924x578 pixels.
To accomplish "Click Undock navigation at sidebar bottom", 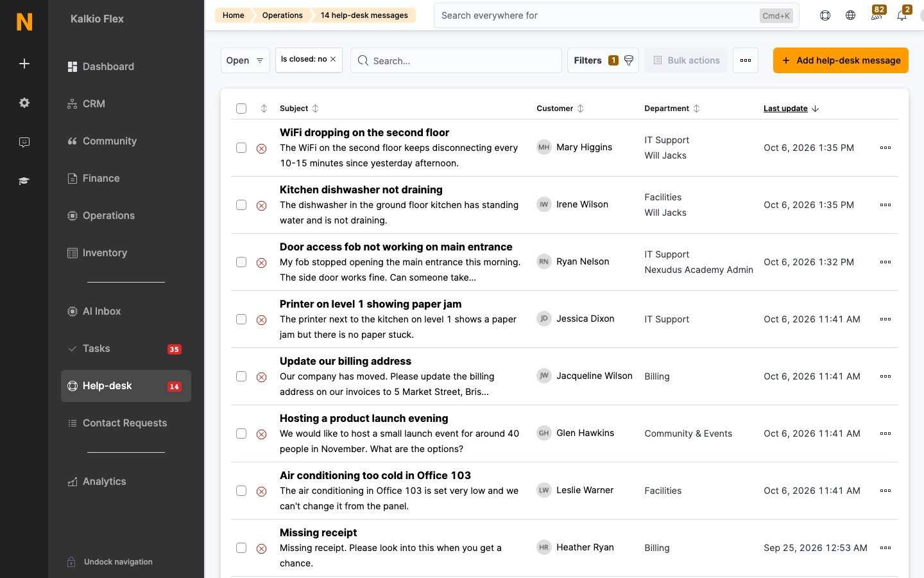I will (x=110, y=562).
